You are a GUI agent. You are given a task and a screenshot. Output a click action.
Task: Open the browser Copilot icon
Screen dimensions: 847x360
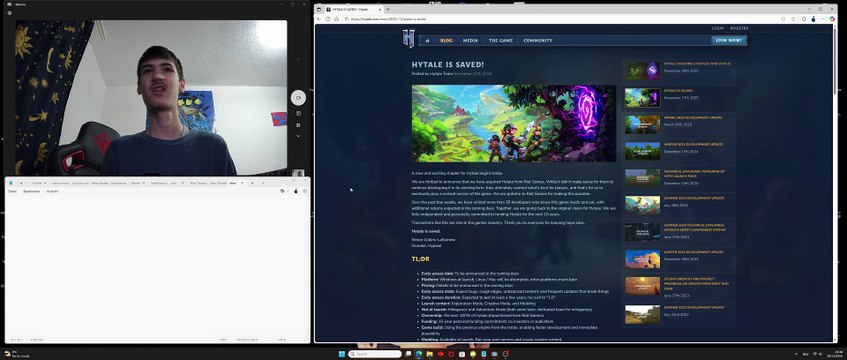click(832, 19)
